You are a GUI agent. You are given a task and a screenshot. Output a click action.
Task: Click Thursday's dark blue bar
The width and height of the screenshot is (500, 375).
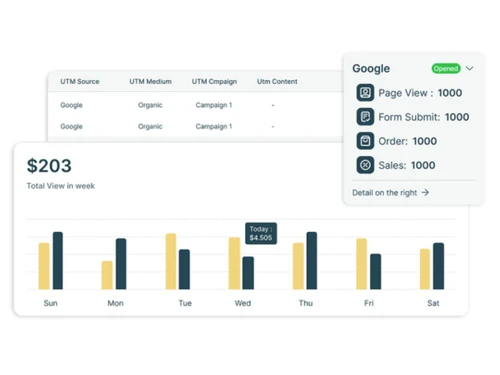click(x=312, y=261)
